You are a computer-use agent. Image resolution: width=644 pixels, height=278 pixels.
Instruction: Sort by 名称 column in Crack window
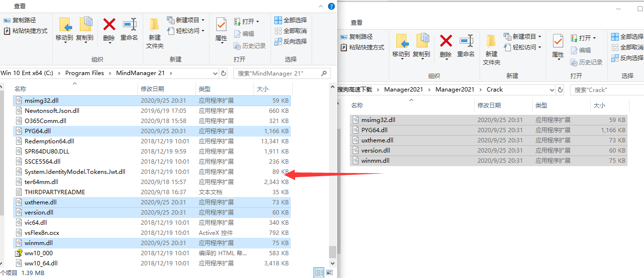411,106
